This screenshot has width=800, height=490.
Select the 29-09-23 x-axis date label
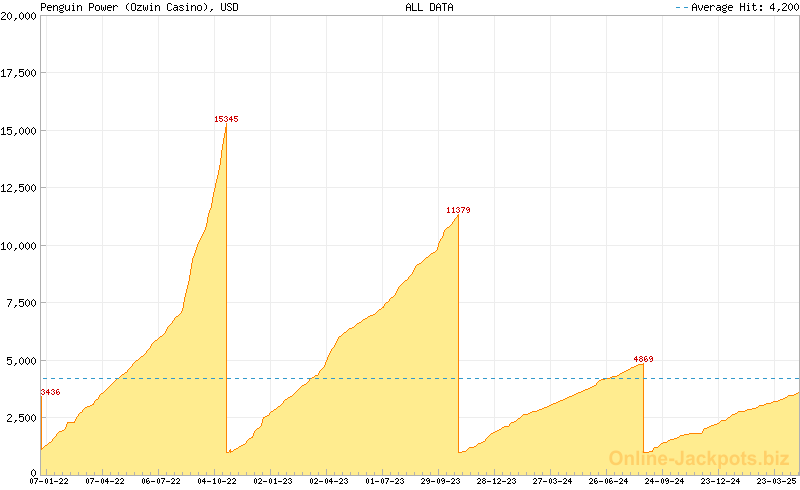441,482
